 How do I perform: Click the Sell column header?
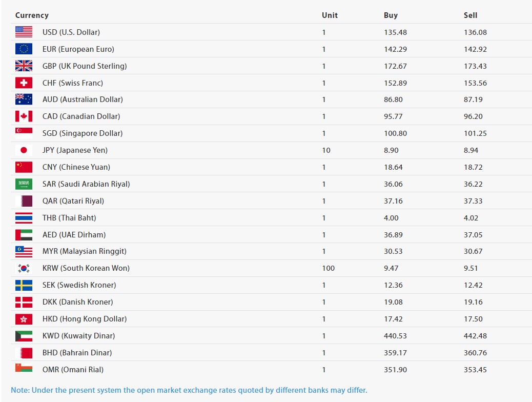(x=470, y=15)
